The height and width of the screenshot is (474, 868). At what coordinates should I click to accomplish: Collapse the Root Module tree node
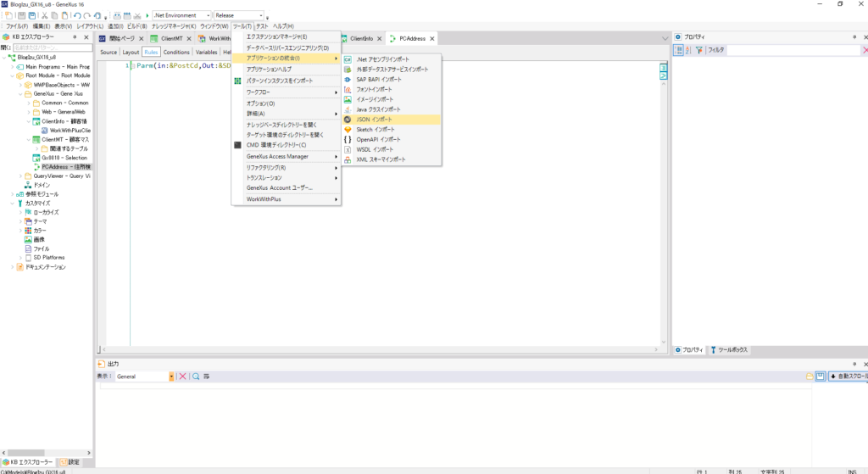pos(12,75)
